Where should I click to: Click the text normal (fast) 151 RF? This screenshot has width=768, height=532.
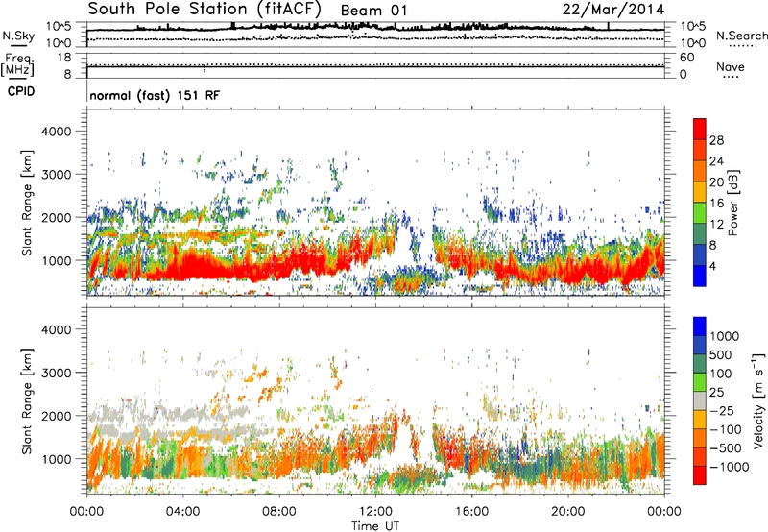[155, 95]
